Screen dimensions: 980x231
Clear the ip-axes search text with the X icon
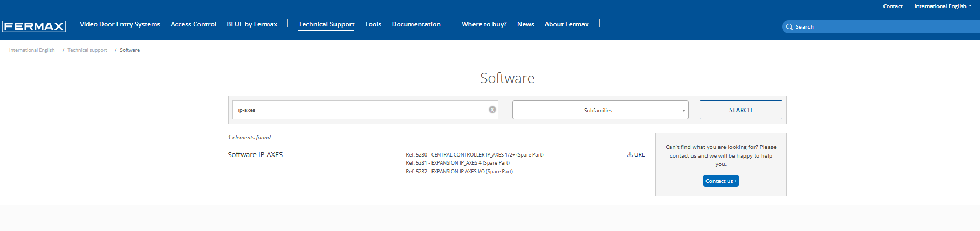492,110
